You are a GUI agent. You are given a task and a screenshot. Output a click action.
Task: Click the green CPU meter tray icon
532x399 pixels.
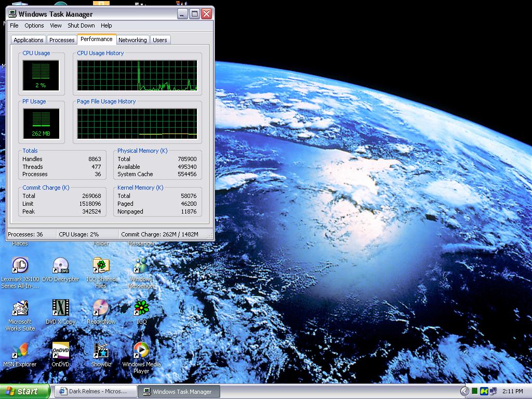pyautogui.click(x=475, y=392)
